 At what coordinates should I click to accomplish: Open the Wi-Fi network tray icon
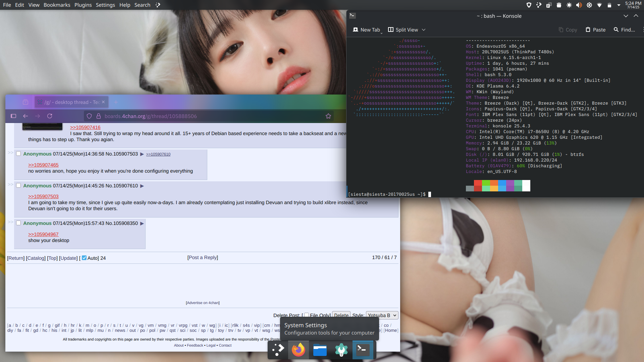click(599, 5)
